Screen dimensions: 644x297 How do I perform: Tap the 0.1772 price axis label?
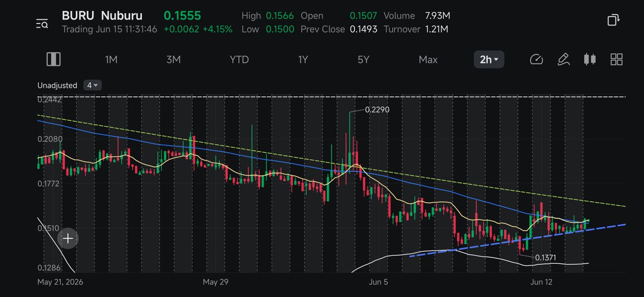click(50, 184)
